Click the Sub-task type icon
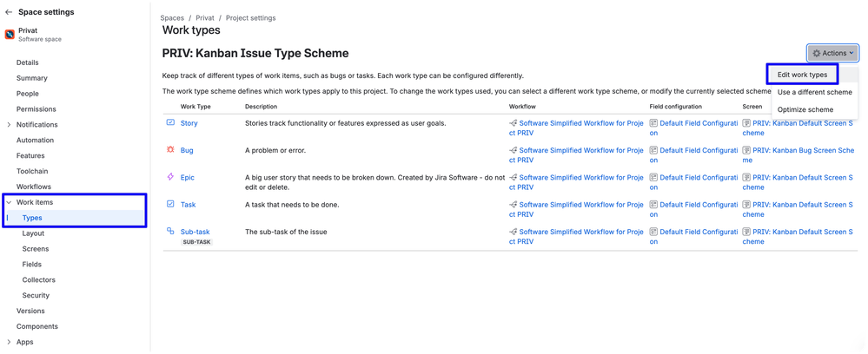868x354 pixels. click(x=170, y=231)
